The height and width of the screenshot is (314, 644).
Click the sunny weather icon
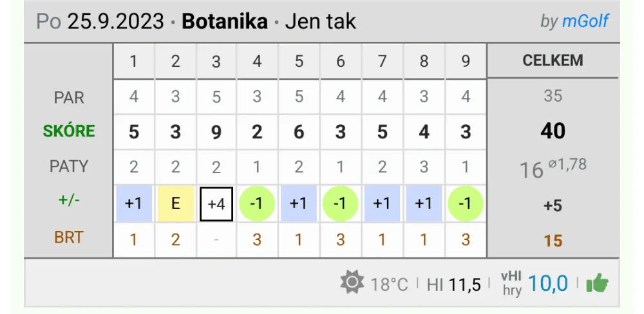tap(352, 283)
